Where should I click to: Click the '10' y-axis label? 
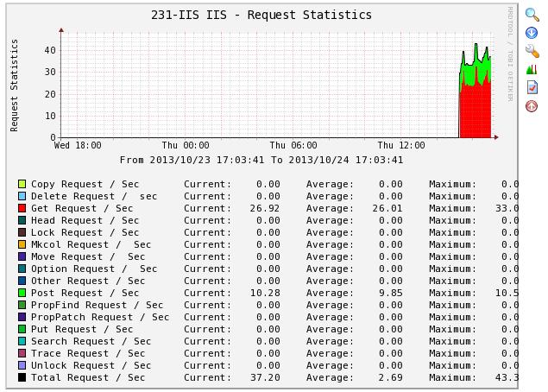click(x=50, y=116)
